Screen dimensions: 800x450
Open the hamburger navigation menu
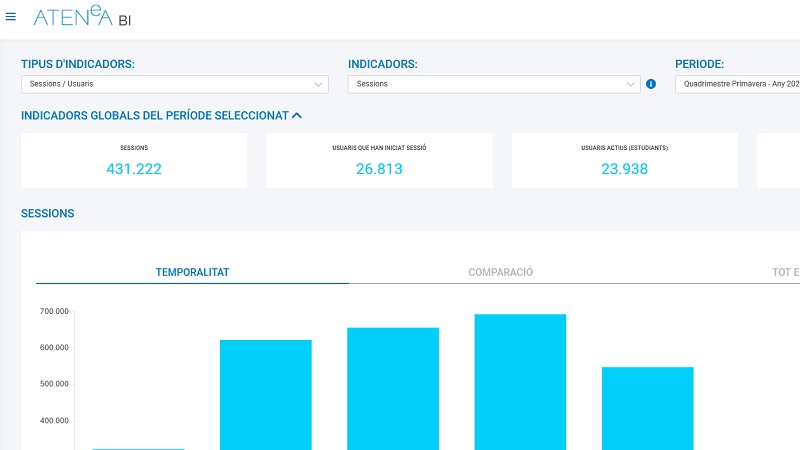[x=11, y=16]
